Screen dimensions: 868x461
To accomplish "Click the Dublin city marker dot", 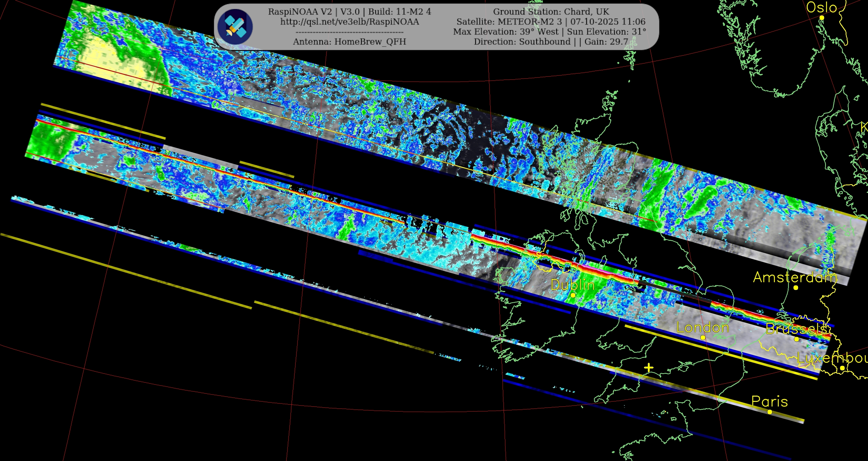I will pos(573,295).
